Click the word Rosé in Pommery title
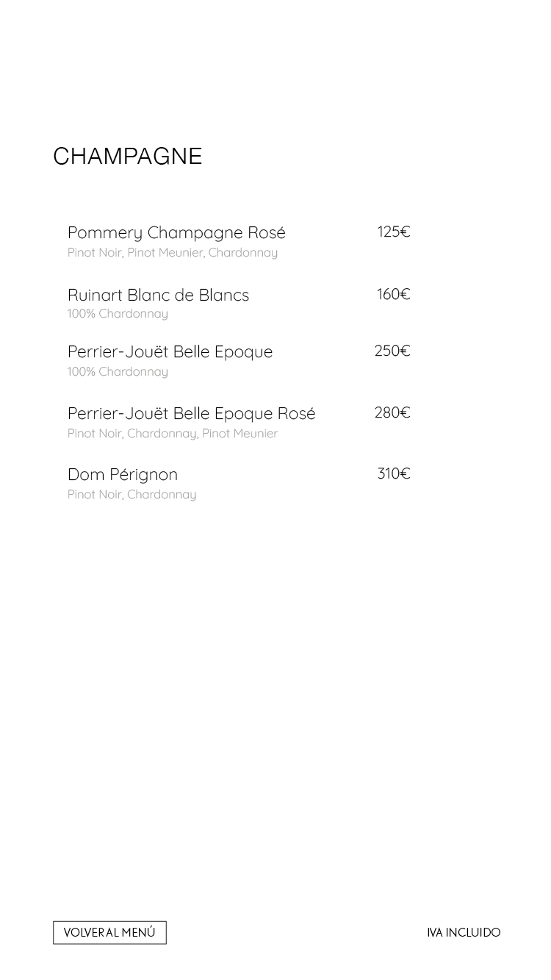Screen dimensions: 551x980 pos(267,232)
